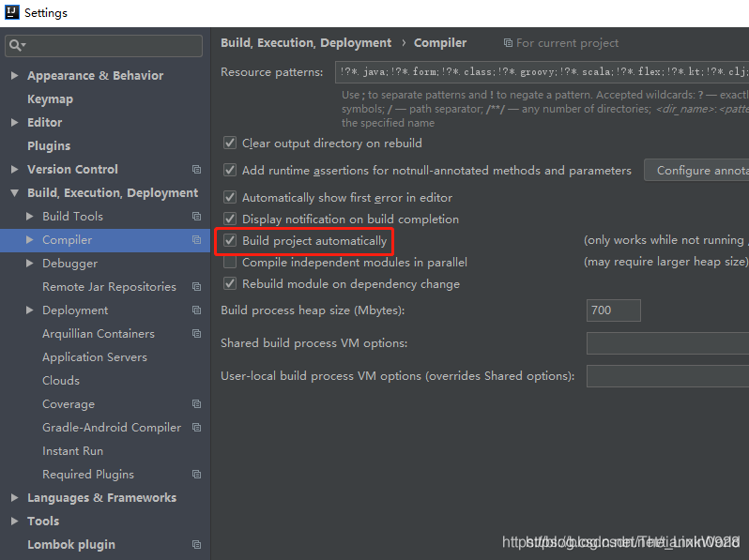749x560 pixels.
Task: Click the Resource patterns text field
Action: pos(542,72)
